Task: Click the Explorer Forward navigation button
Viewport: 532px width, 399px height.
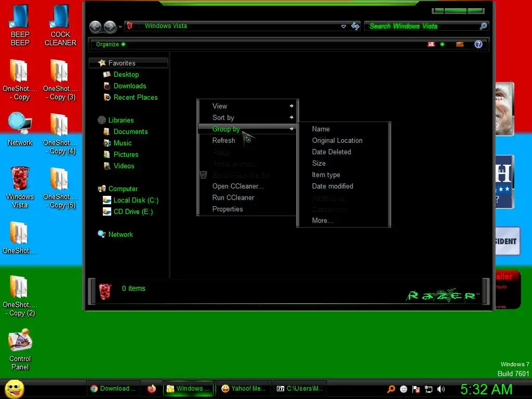Action: click(x=110, y=27)
